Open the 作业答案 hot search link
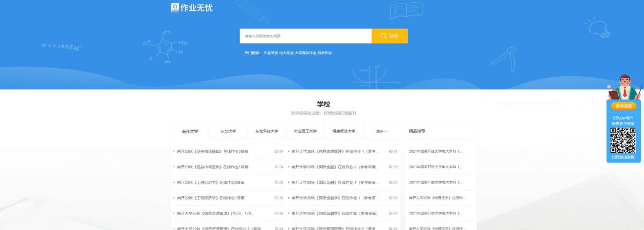 click(270, 53)
